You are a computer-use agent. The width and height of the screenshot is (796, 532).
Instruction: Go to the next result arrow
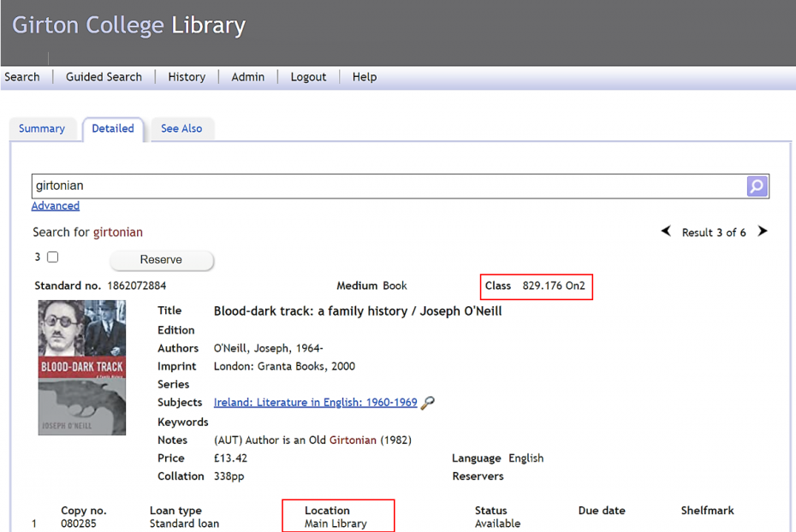[x=763, y=232]
